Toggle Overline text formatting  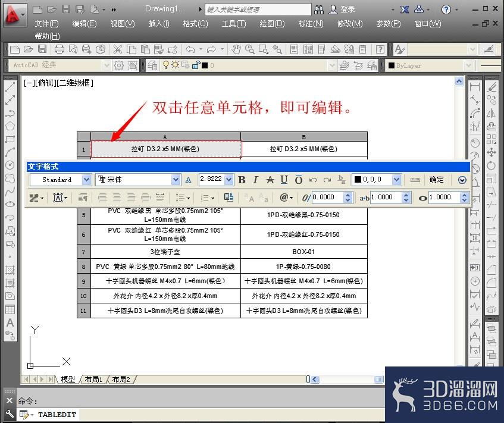click(x=298, y=180)
